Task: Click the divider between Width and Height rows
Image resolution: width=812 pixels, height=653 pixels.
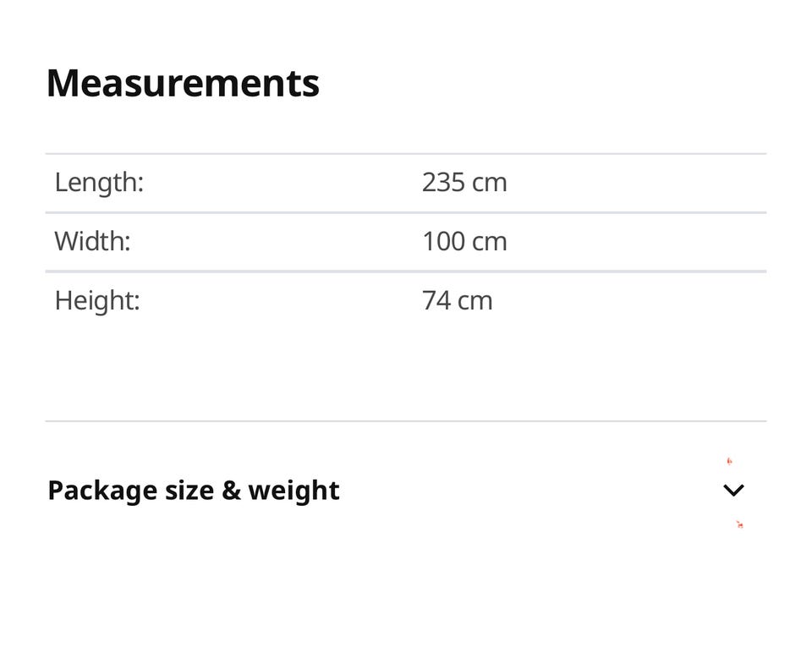Action: [406, 272]
